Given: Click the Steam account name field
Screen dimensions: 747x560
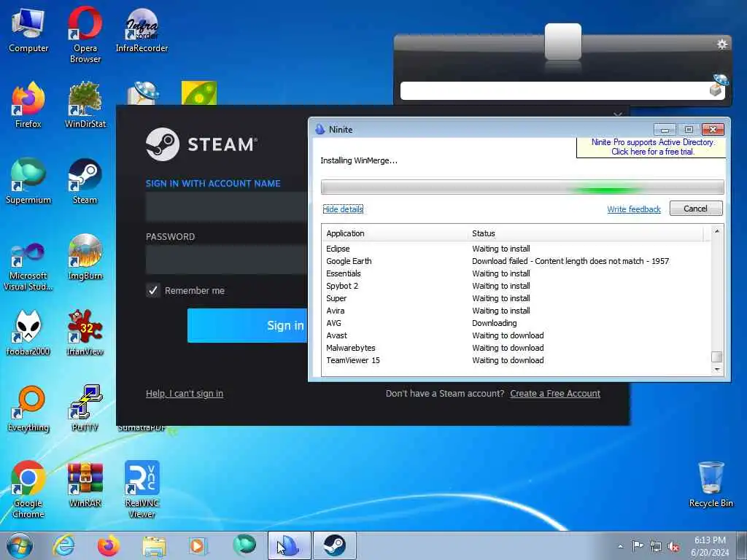Looking at the screenshot, I should pyautogui.click(x=226, y=206).
